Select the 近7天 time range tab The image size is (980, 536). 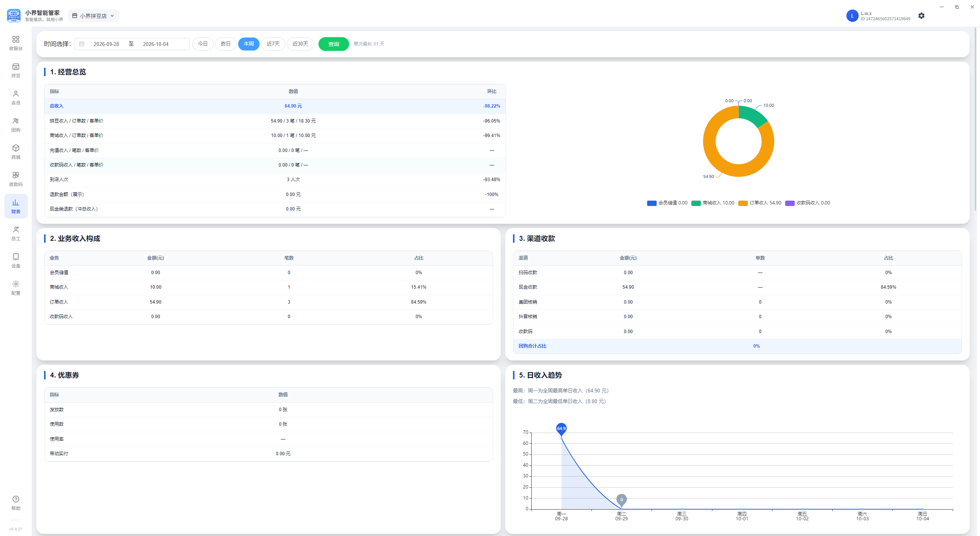tap(273, 44)
